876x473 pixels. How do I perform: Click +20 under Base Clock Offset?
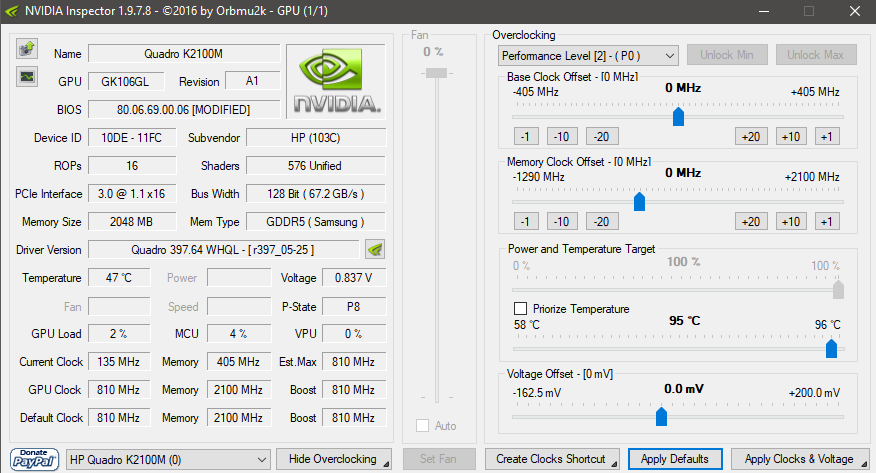pos(751,136)
